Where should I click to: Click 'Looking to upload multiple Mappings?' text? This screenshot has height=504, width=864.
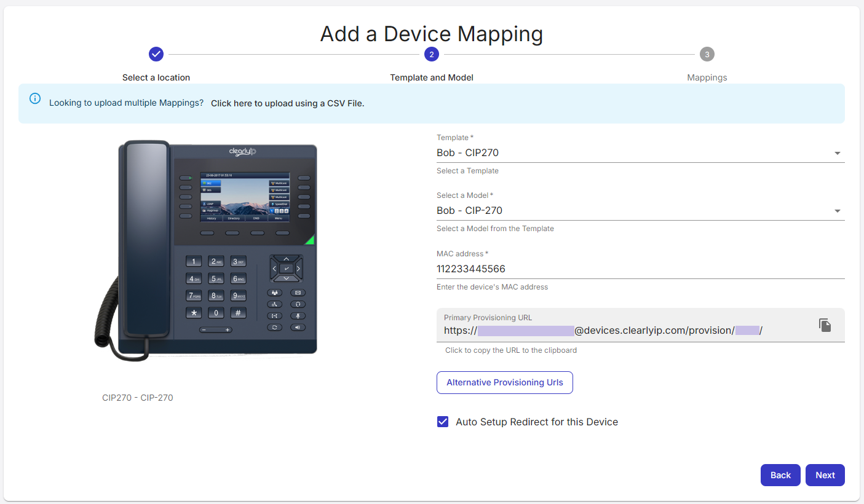[126, 103]
